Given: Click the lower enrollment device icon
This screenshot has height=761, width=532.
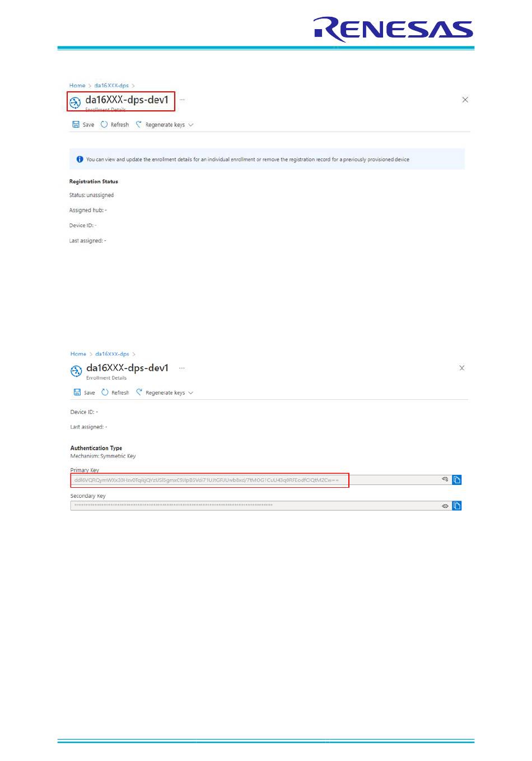Looking at the screenshot, I should 76,371.
